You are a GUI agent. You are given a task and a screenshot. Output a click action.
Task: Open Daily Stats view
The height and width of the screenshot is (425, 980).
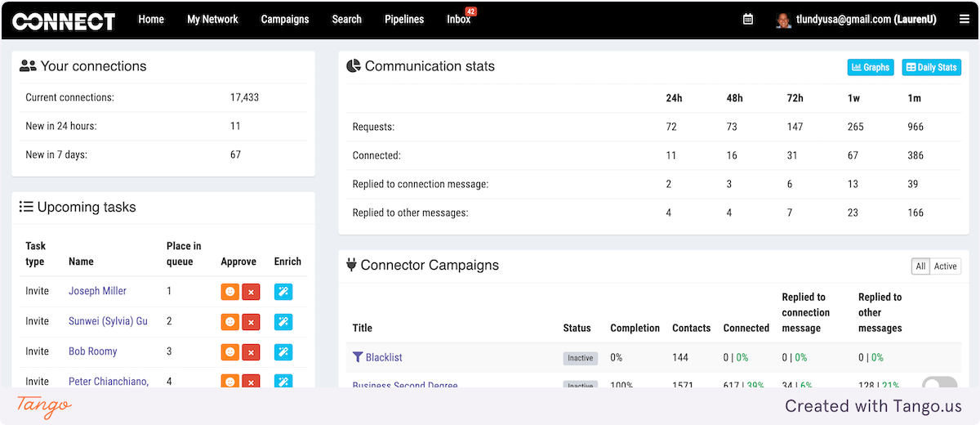coord(931,67)
